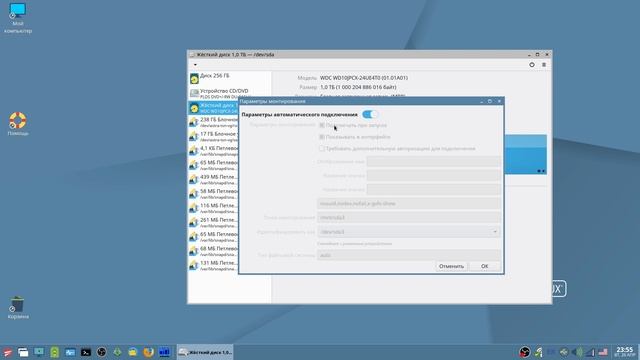Open the terminal icon on taskbar
Viewport: 640px width, 360px height.
tap(86, 352)
